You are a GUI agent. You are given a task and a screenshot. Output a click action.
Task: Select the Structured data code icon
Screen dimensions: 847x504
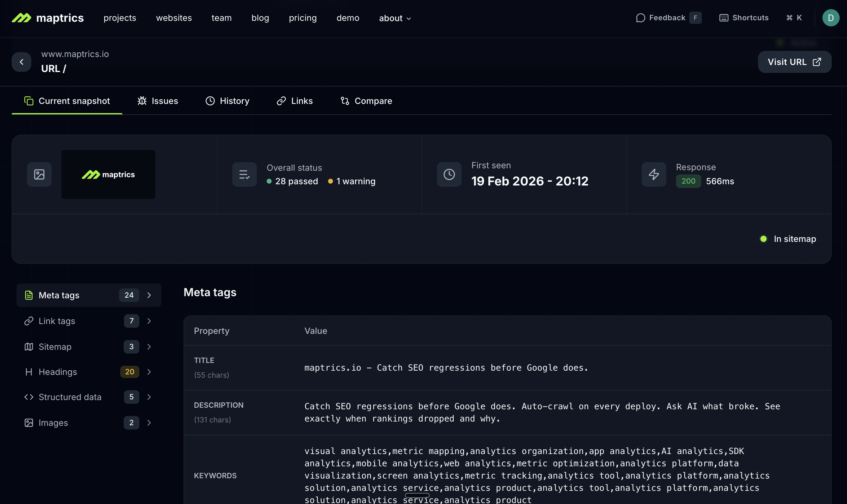tap(29, 397)
